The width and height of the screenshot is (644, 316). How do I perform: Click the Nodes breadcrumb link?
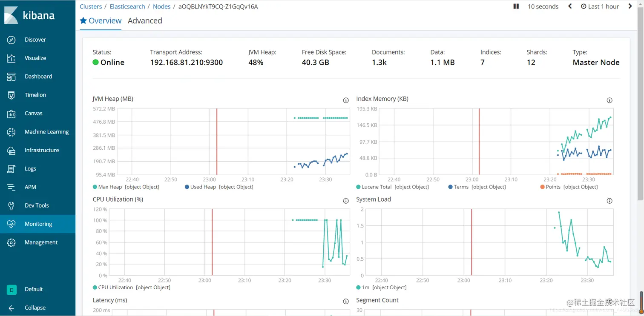tap(162, 6)
